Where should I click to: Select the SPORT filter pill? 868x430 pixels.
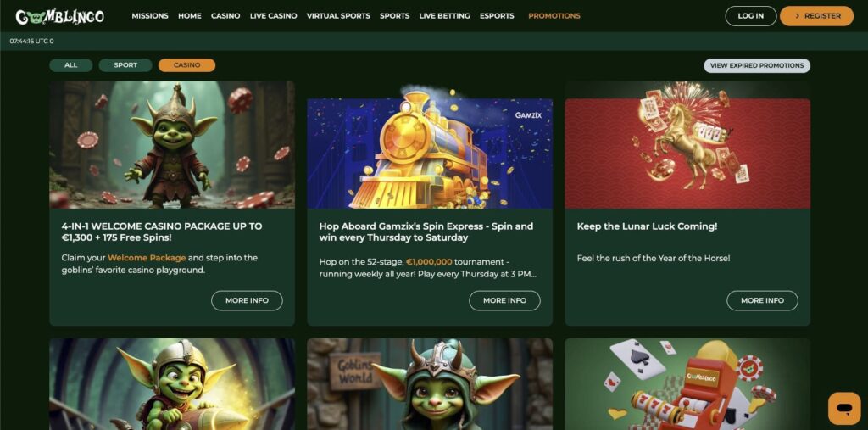125,65
